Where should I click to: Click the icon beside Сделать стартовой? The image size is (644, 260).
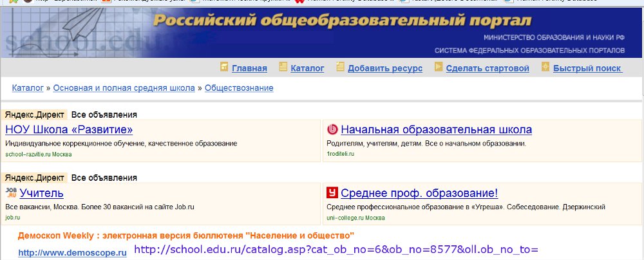tap(438, 67)
